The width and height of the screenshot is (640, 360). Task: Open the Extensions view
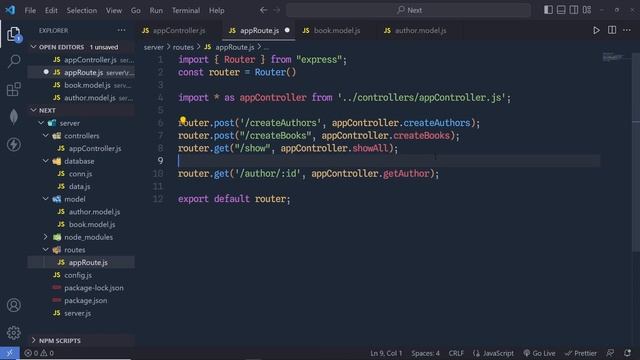(13, 89)
